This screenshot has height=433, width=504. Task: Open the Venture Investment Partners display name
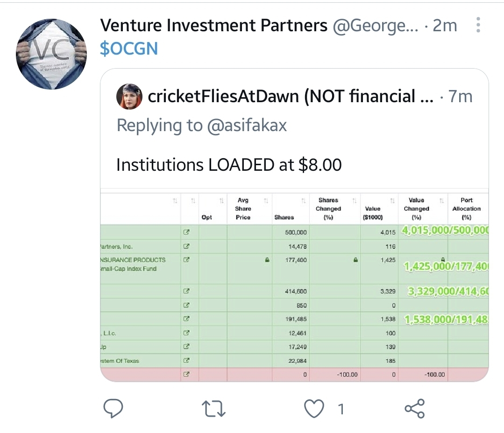tap(214, 25)
